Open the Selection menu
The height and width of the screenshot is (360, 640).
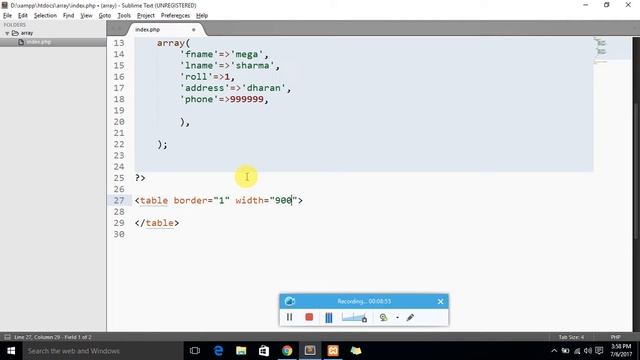(45, 16)
